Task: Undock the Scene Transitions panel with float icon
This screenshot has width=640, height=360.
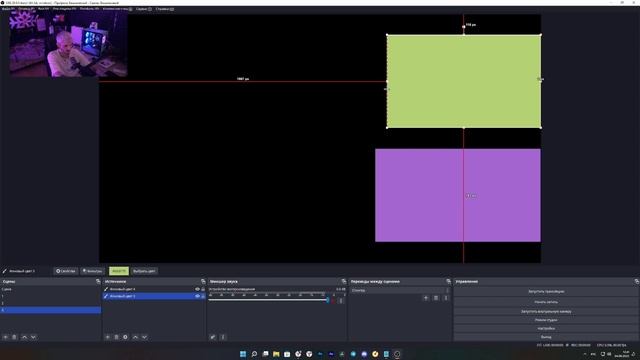Action: [x=449, y=281]
